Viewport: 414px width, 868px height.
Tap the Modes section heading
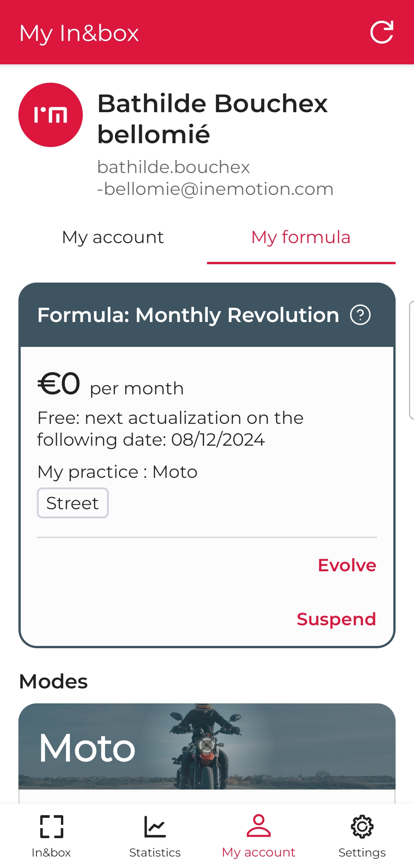tap(54, 682)
